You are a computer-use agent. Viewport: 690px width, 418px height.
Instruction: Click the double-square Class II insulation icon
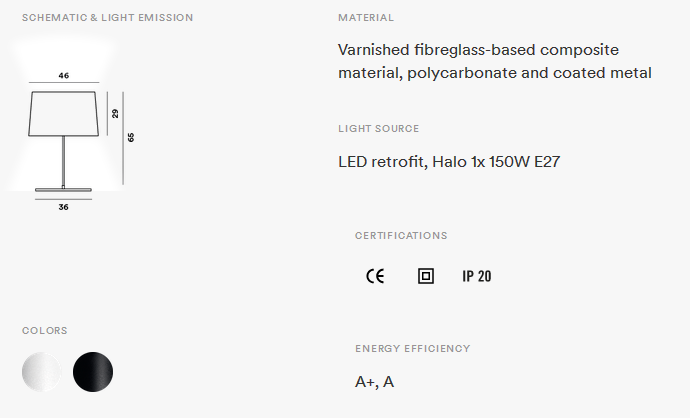click(x=426, y=276)
